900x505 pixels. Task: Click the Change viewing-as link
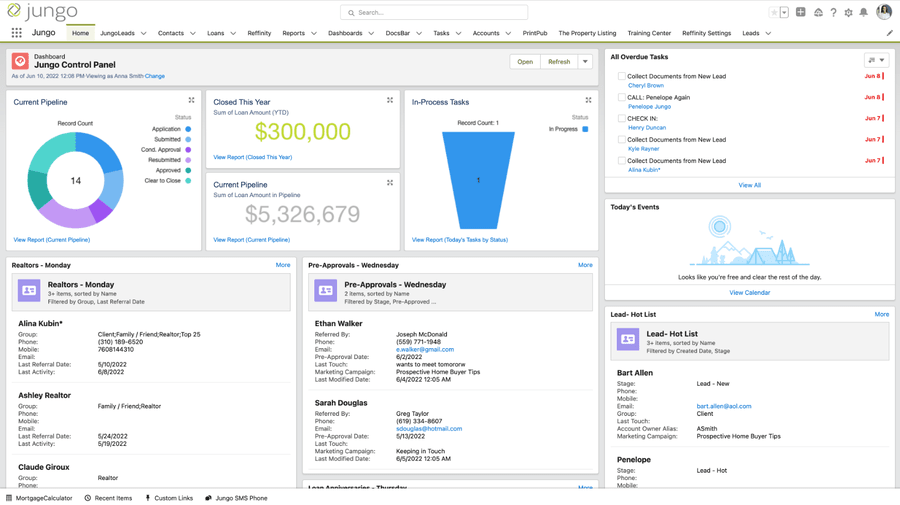click(x=155, y=76)
